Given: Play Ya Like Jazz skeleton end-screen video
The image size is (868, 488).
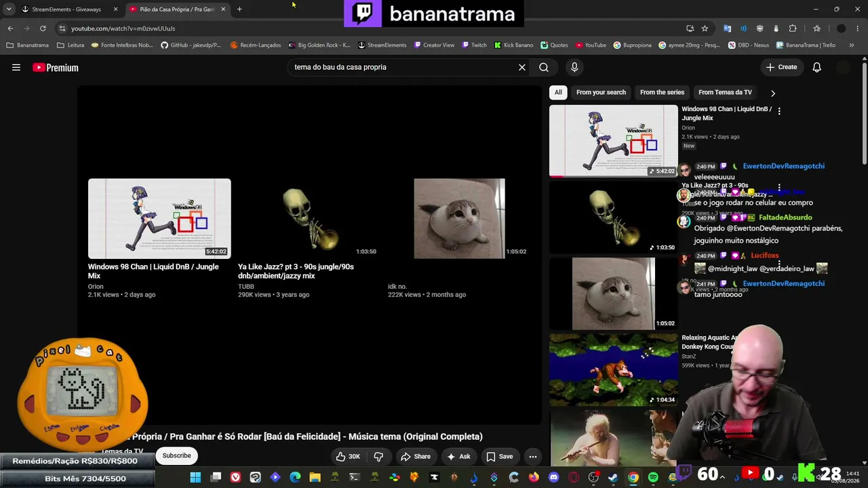Looking at the screenshot, I should (309, 218).
